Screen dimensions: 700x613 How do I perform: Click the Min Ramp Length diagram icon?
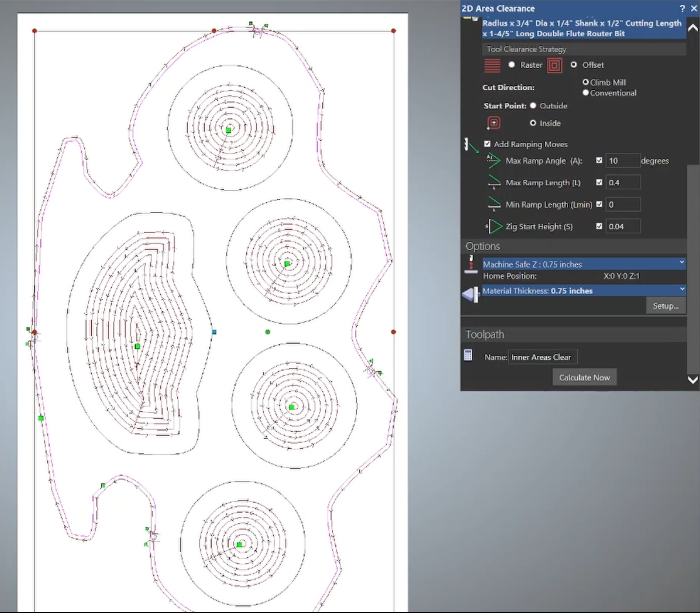[x=494, y=204]
